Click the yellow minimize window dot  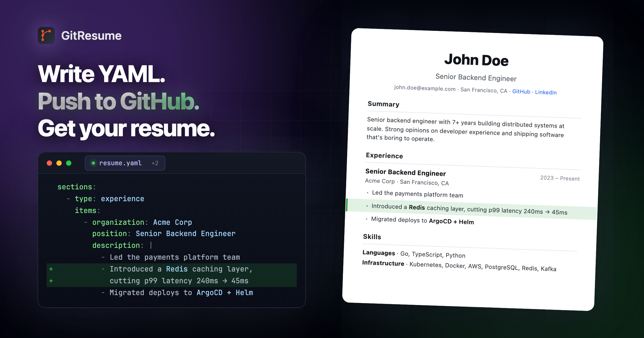click(59, 163)
